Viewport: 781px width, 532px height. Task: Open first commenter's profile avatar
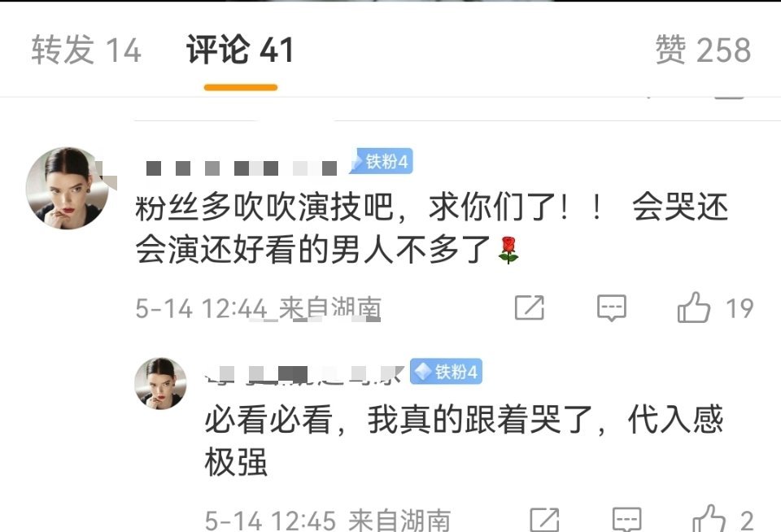tap(67, 188)
